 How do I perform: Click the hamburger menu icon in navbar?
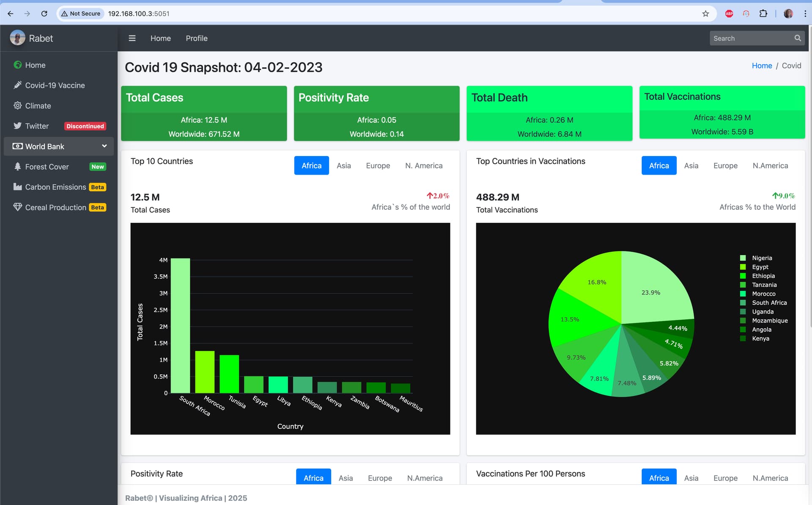coord(132,38)
